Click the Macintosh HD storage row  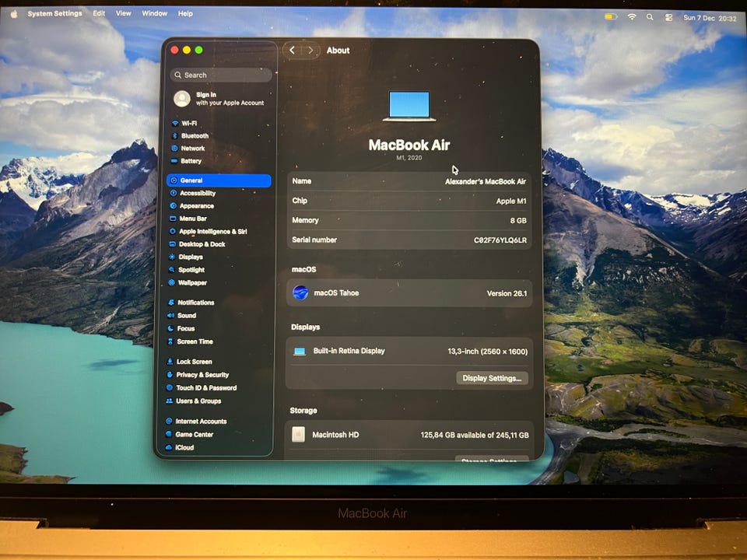click(410, 435)
